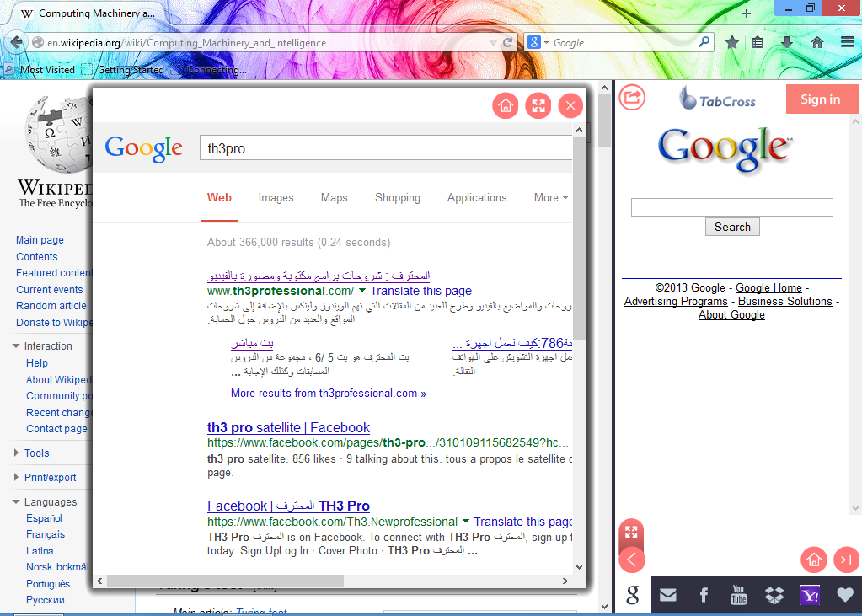Screen dimensions: 862x616
Task: Select the Web tab in Google results
Action: point(219,197)
